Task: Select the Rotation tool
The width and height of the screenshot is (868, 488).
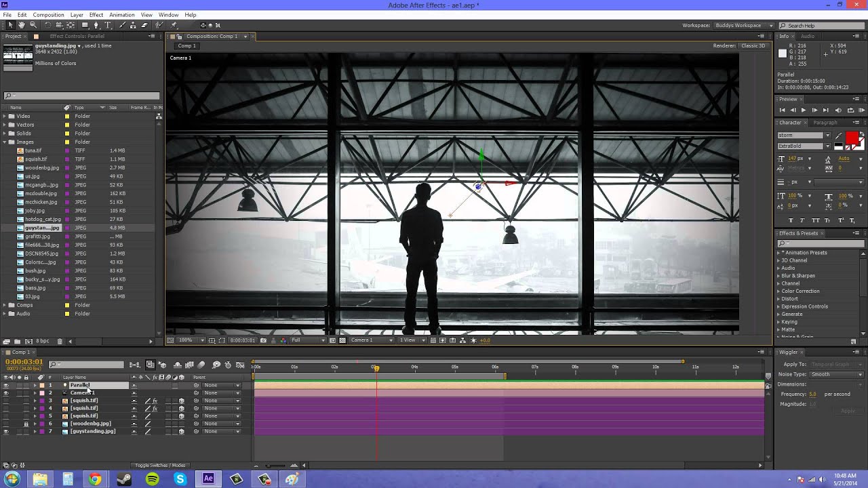Action: click(x=48, y=25)
